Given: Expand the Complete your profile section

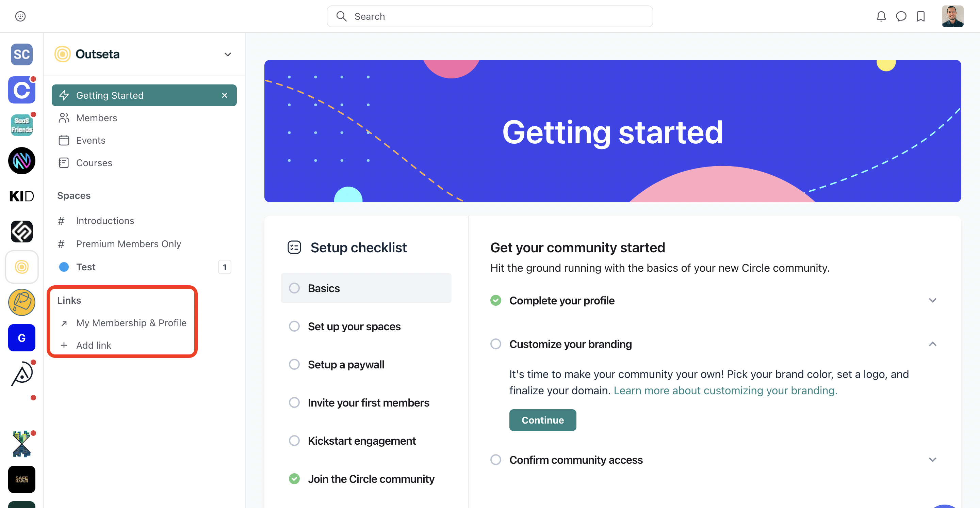Looking at the screenshot, I should [932, 300].
